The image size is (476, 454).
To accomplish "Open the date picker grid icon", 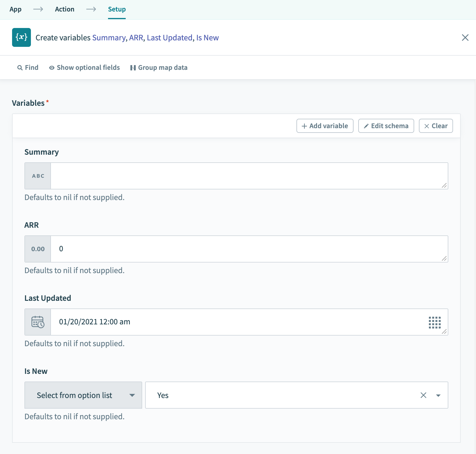I will (x=434, y=322).
